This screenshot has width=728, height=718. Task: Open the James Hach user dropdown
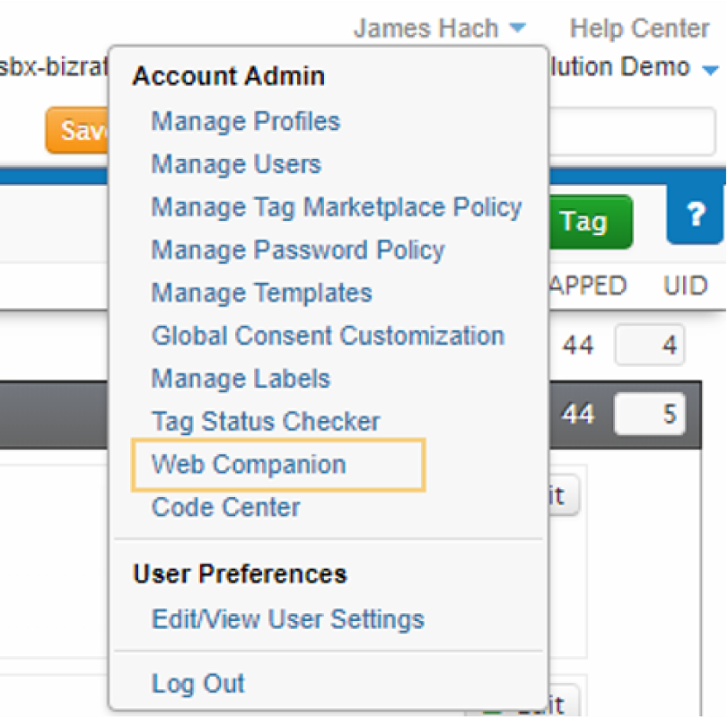(439, 29)
